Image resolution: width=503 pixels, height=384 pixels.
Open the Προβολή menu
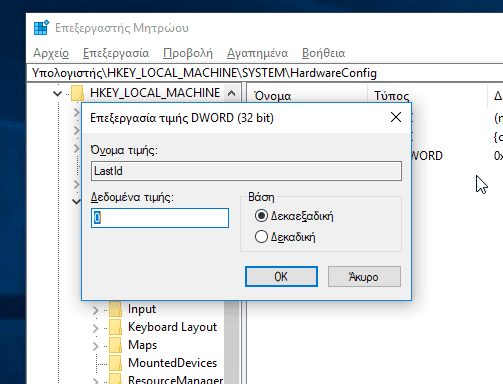point(188,53)
